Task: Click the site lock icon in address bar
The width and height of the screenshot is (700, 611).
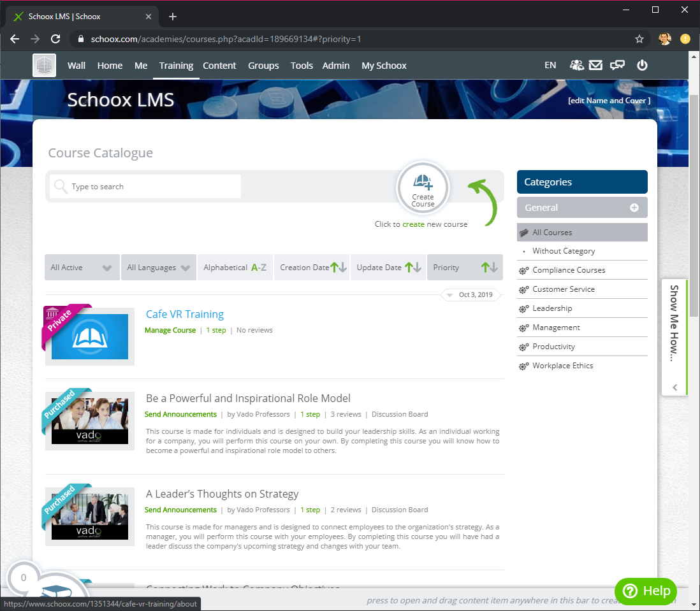Action: [x=81, y=40]
